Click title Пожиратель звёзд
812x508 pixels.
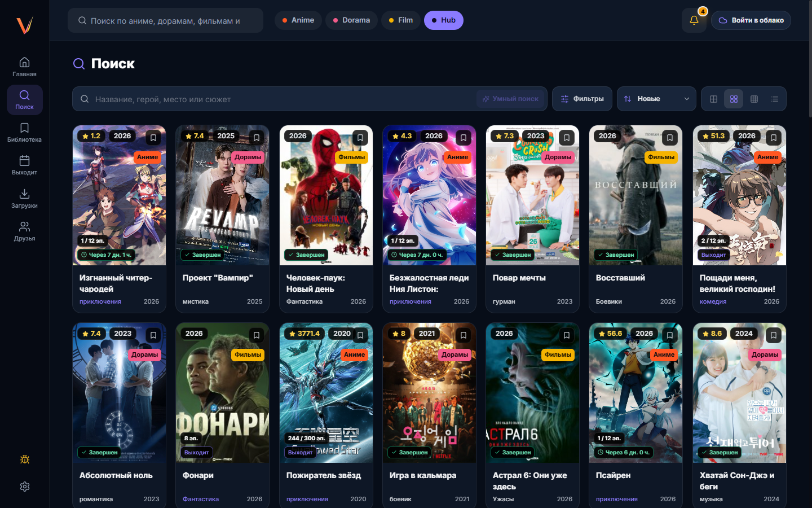coord(324,475)
